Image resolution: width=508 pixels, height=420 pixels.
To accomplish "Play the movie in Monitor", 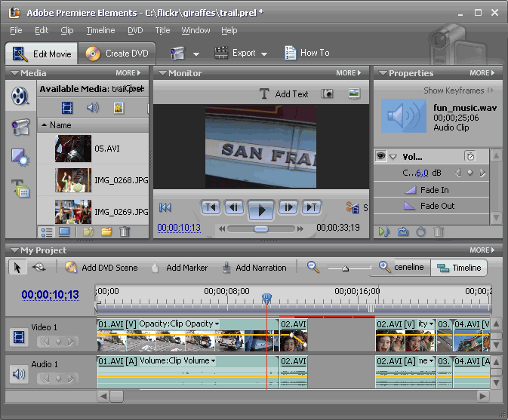I will (261, 210).
